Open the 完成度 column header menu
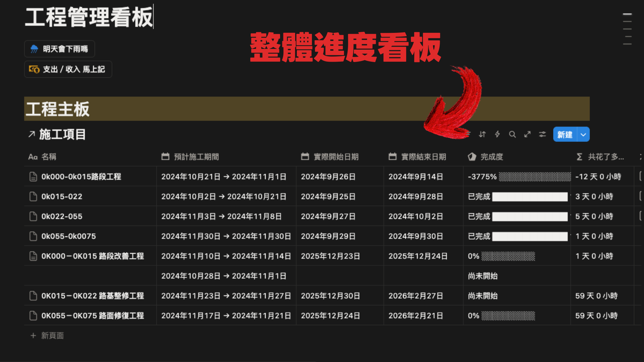The image size is (644, 362). point(491,157)
